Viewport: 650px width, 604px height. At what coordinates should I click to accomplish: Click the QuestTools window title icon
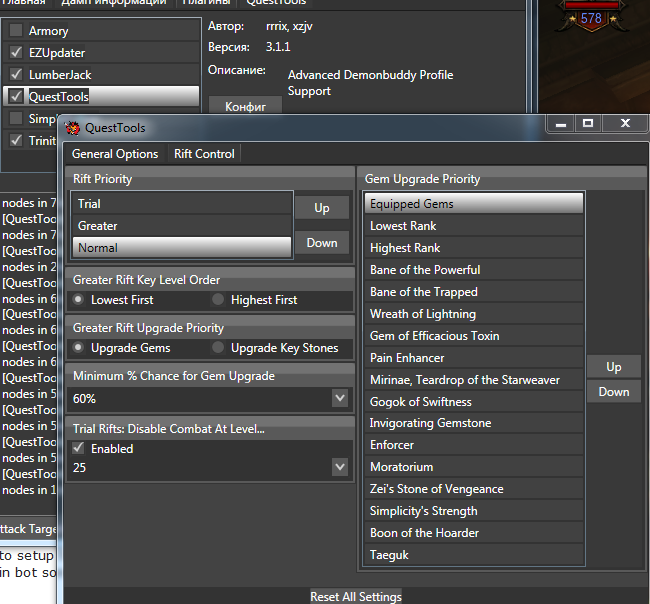pos(73,128)
